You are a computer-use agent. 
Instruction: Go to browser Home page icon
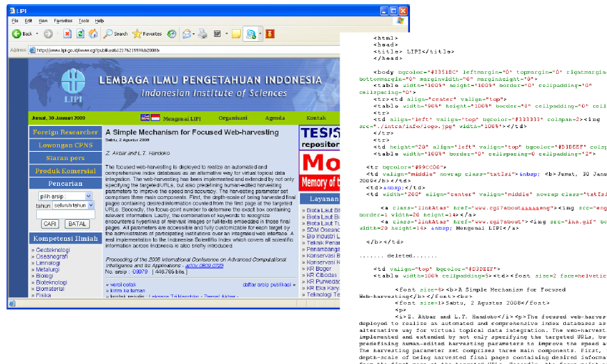pos(93,33)
